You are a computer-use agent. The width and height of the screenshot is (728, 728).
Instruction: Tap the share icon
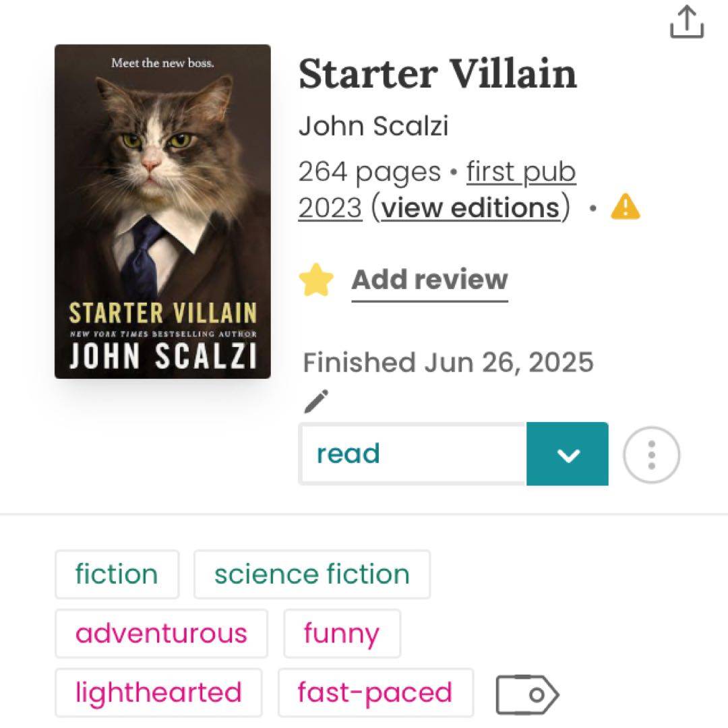686,22
